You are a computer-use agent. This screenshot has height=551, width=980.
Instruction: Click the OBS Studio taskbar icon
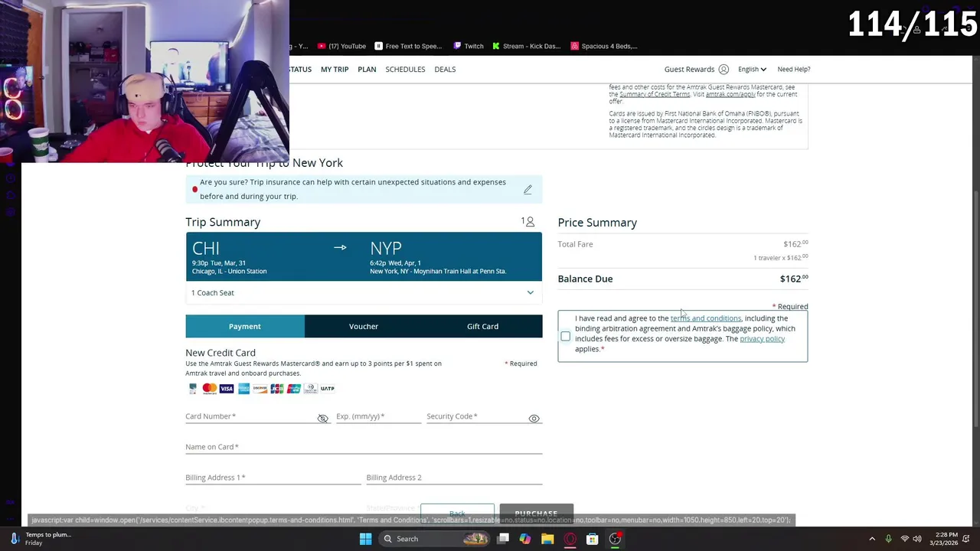coord(615,539)
